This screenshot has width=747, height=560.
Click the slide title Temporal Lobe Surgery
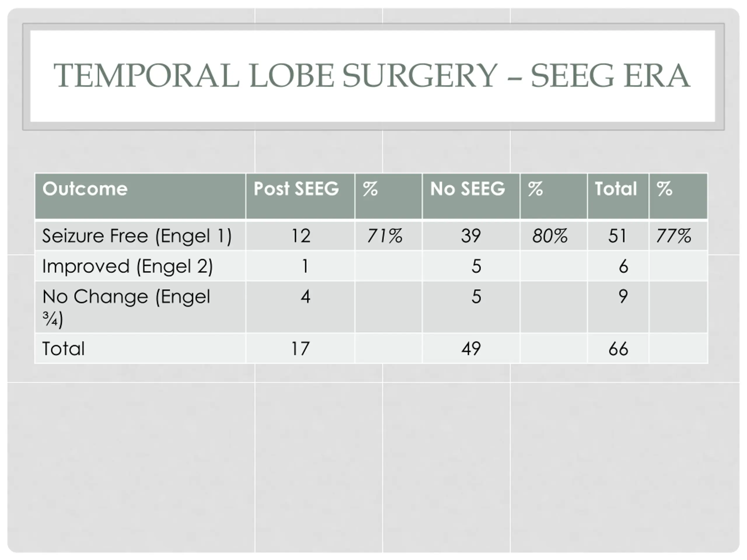pyautogui.click(x=372, y=75)
